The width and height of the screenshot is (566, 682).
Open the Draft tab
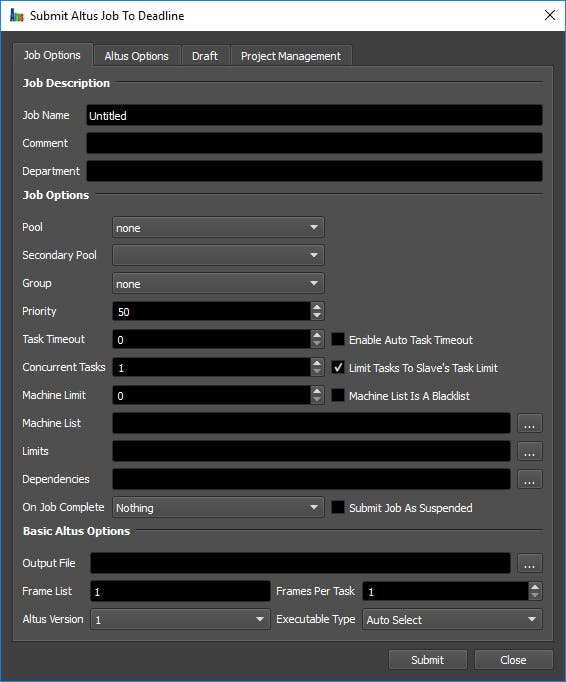tap(205, 56)
